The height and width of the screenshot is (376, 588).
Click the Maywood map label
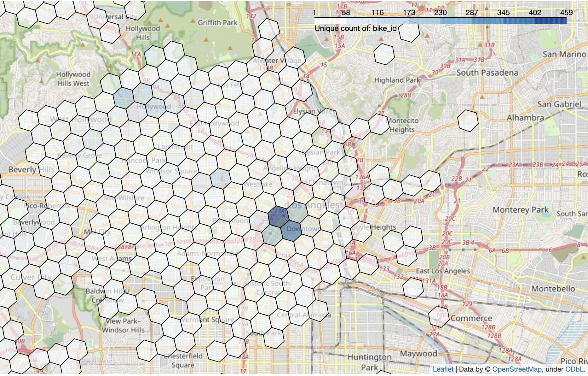tap(418, 354)
